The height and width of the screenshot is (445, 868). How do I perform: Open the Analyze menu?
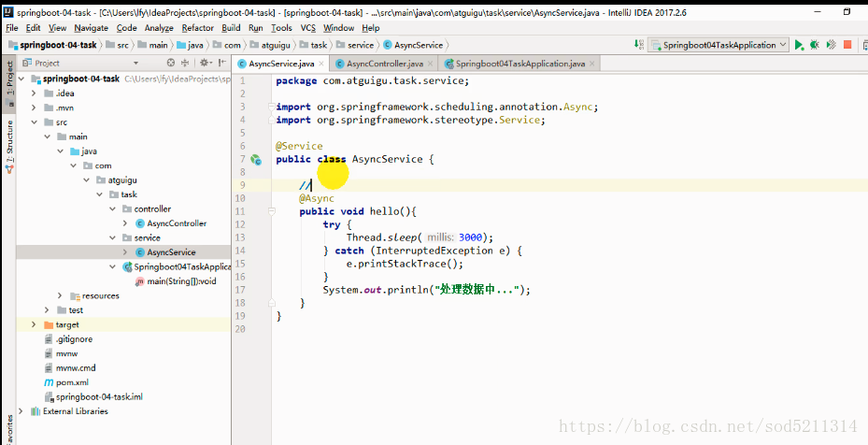[160, 28]
